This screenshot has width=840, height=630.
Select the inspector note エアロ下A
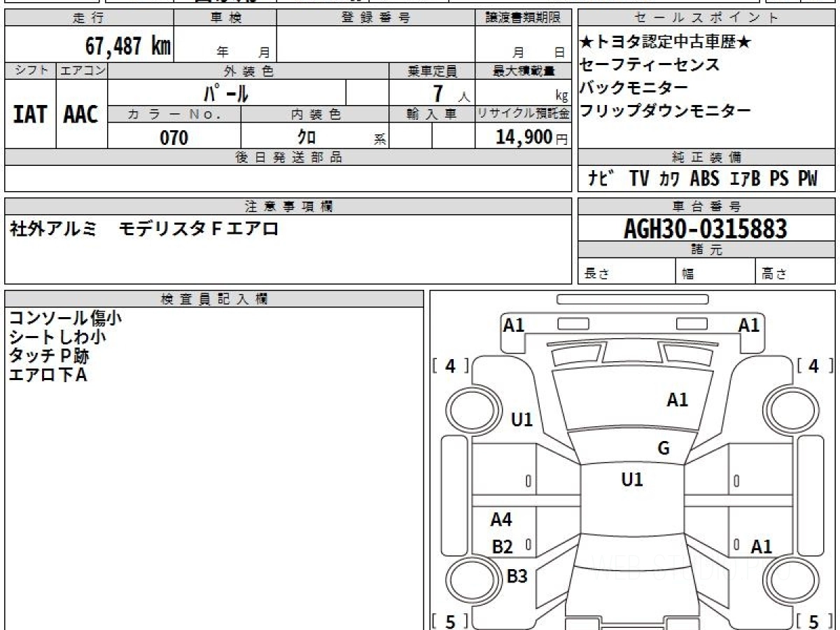click(x=48, y=374)
